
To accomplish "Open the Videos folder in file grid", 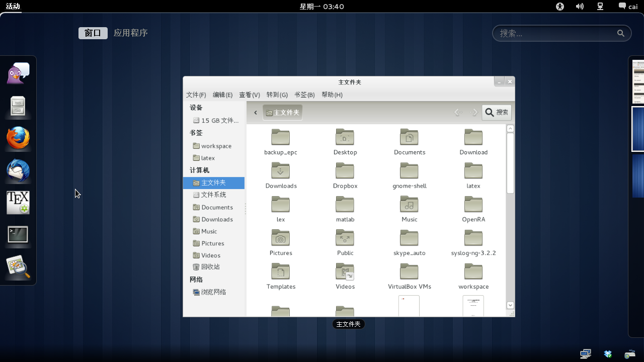I will (345, 277).
